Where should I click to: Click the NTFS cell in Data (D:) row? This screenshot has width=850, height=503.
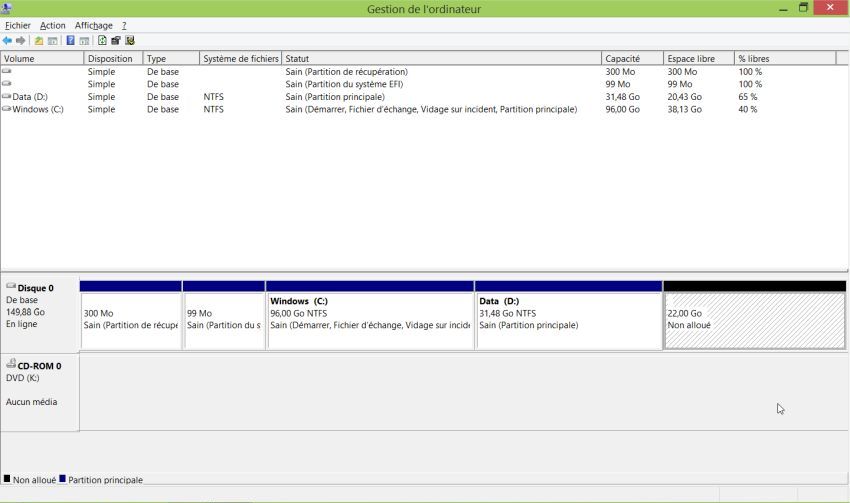click(214, 96)
